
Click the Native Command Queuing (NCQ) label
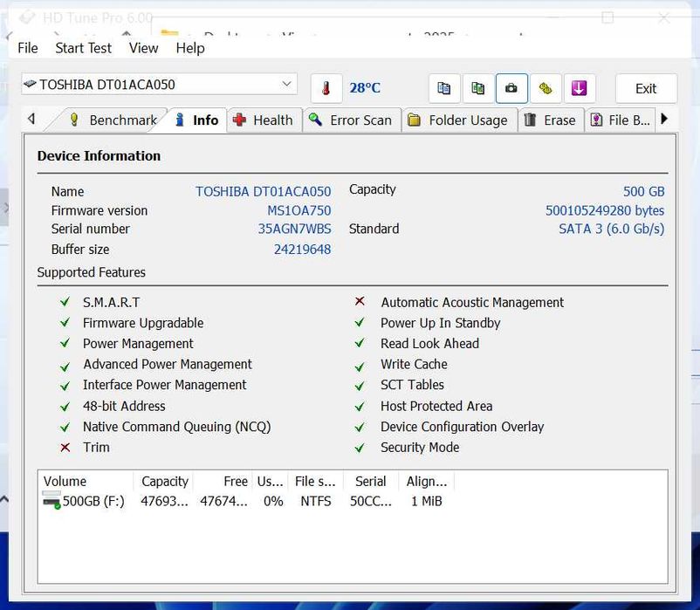[x=177, y=427]
